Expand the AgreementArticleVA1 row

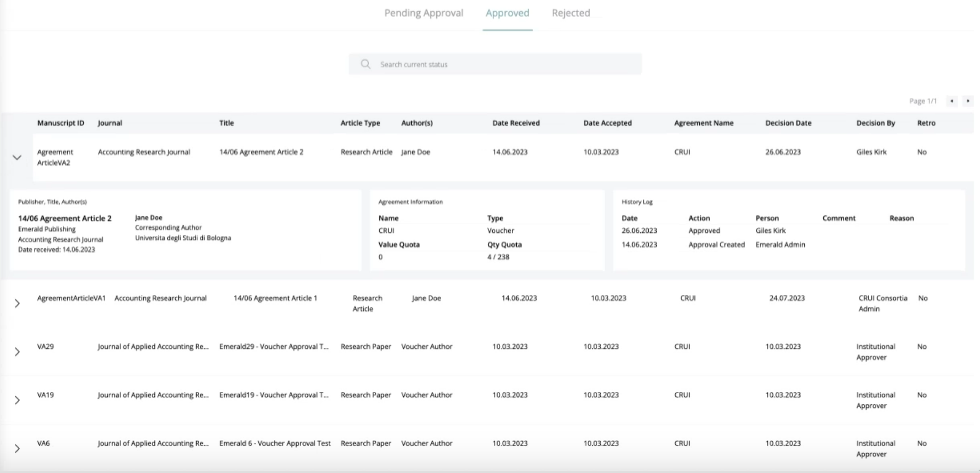coord(17,304)
